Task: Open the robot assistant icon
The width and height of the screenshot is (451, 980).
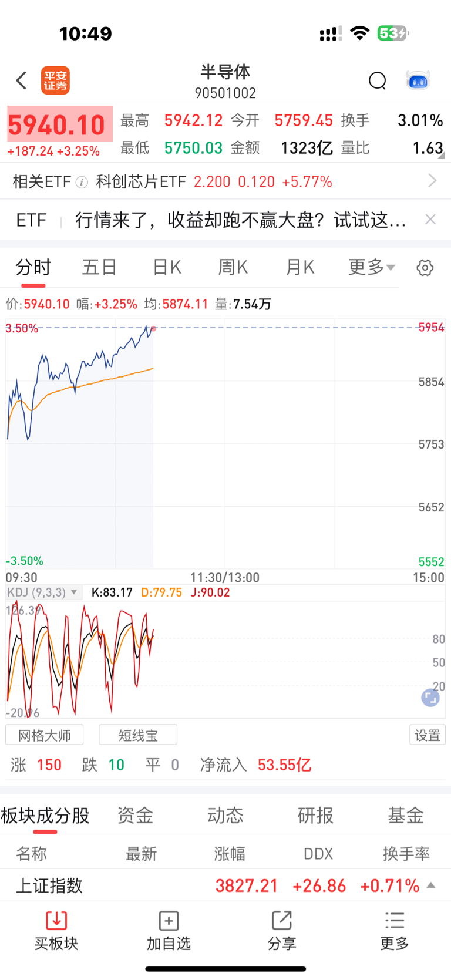Action: click(418, 80)
